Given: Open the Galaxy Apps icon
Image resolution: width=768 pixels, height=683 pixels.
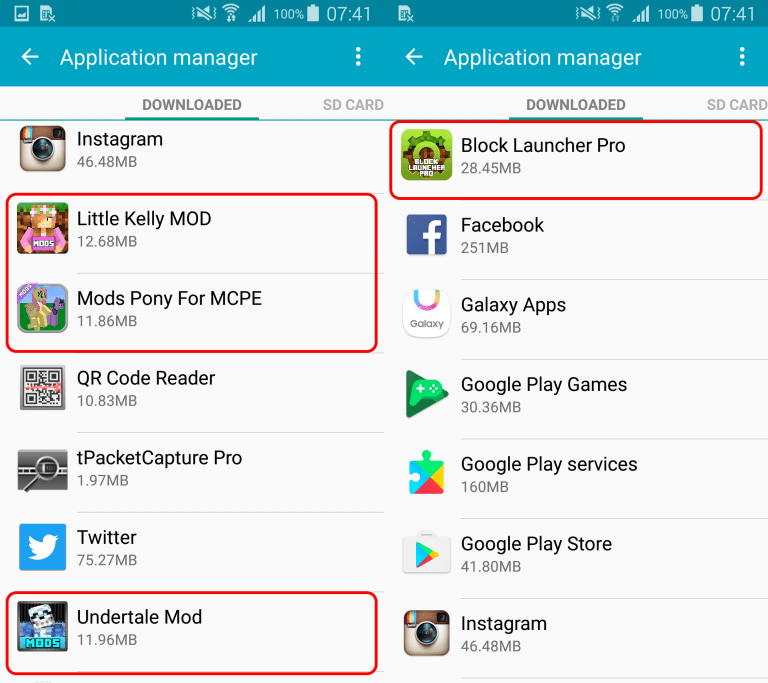Looking at the screenshot, I should coord(427,314).
